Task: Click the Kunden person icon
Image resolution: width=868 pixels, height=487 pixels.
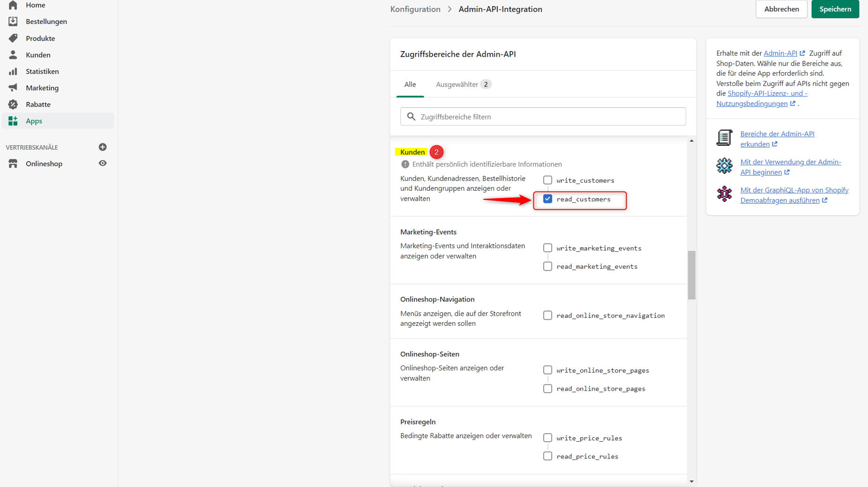Action: (x=13, y=55)
